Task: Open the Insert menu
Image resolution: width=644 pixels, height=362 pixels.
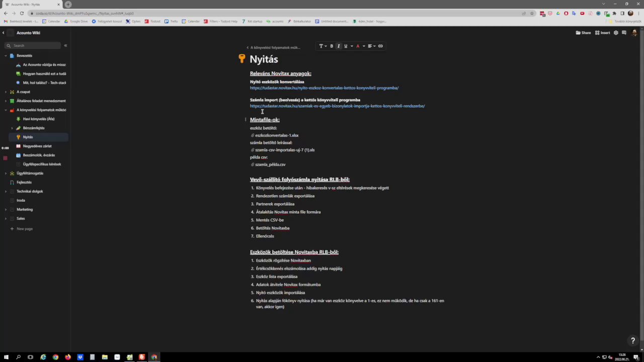Action: pos(602,33)
